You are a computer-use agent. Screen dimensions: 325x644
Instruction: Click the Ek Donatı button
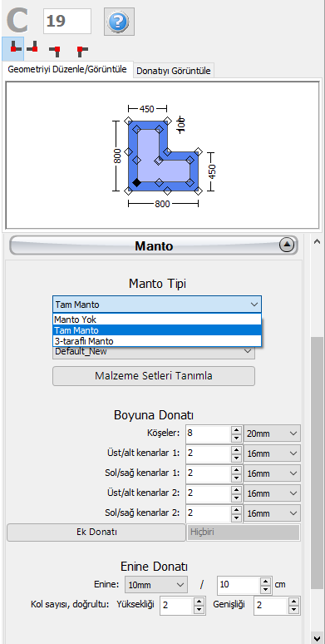click(x=96, y=532)
